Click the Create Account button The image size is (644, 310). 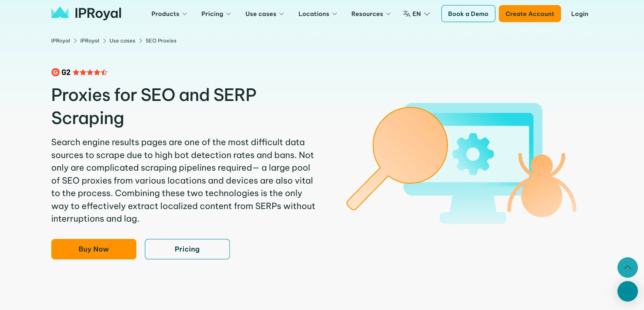[530, 14]
